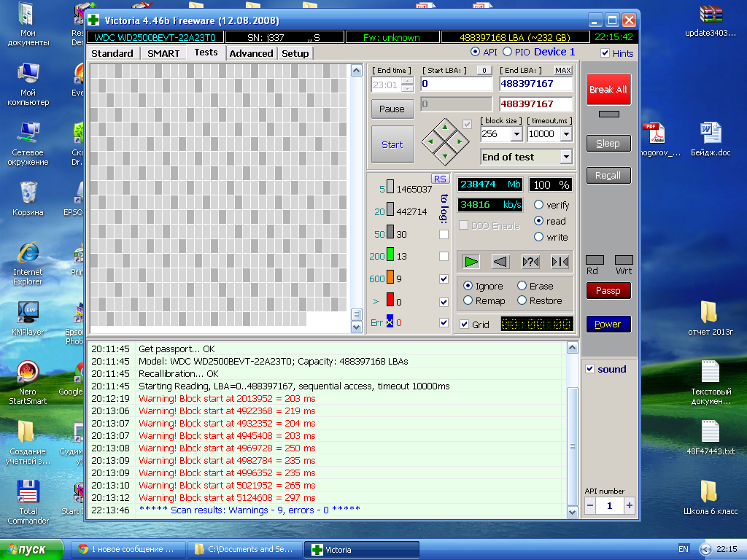
Task: Click the API number plus button
Action: click(630, 506)
